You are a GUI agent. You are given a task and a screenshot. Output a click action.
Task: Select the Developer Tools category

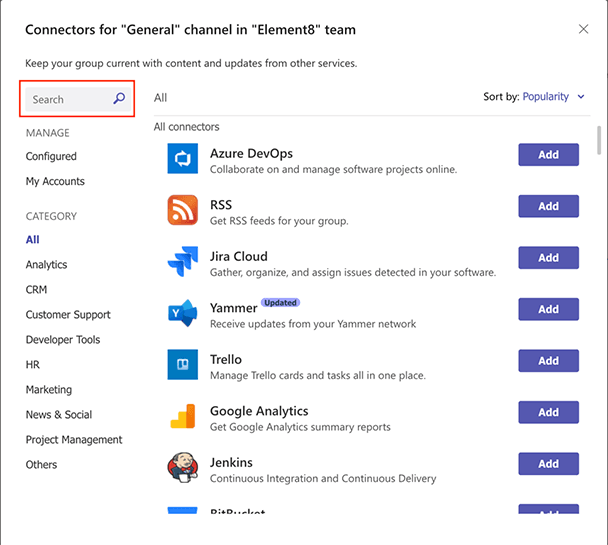pyautogui.click(x=63, y=340)
